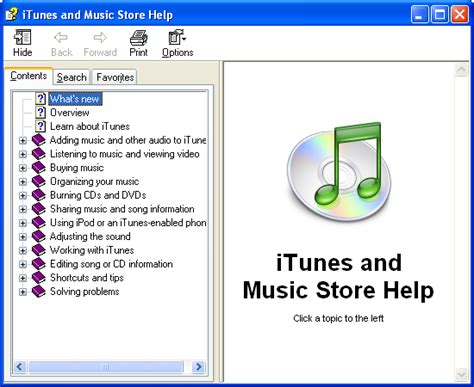Click the book icon for Working with iTunes
The height and width of the screenshot is (387, 474).
[39, 250]
